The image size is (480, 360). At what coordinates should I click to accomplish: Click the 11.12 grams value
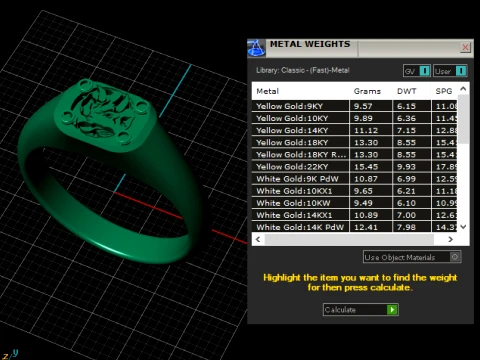(x=366, y=130)
